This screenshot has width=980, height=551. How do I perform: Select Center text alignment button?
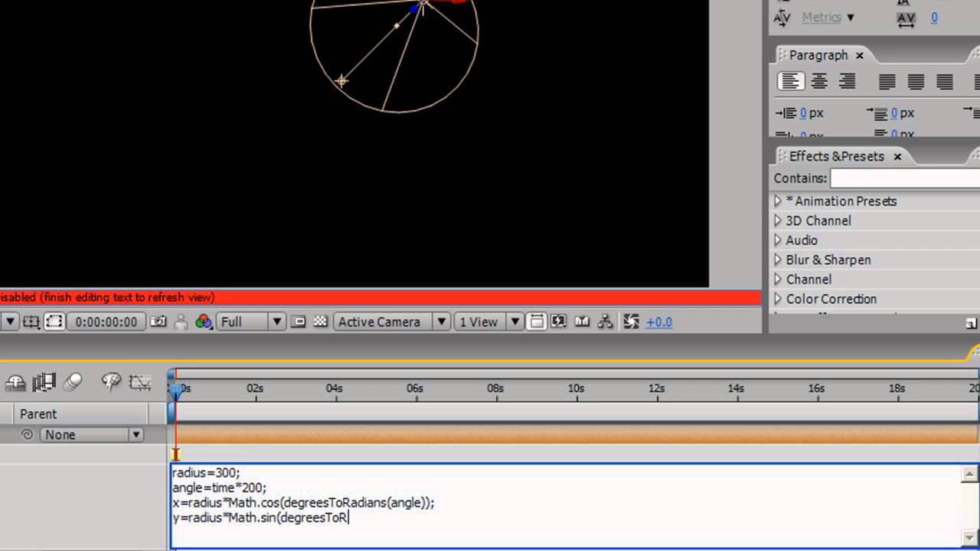tap(819, 81)
